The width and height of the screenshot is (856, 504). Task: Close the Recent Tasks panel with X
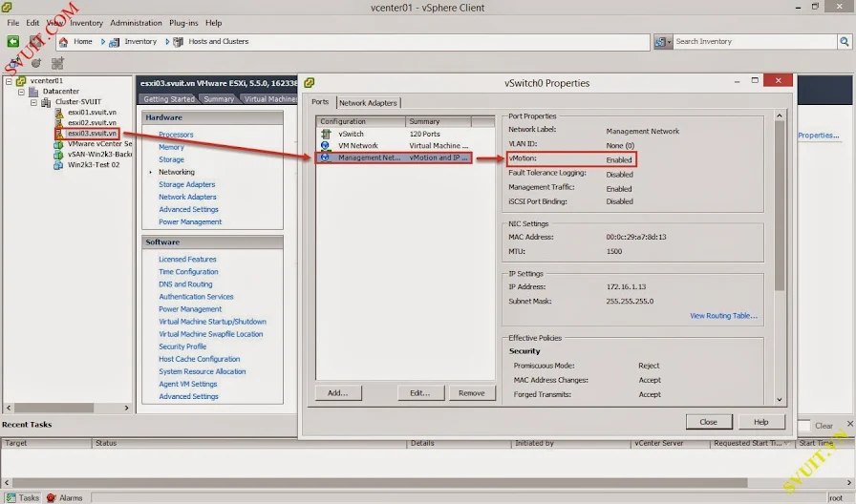[850, 423]
